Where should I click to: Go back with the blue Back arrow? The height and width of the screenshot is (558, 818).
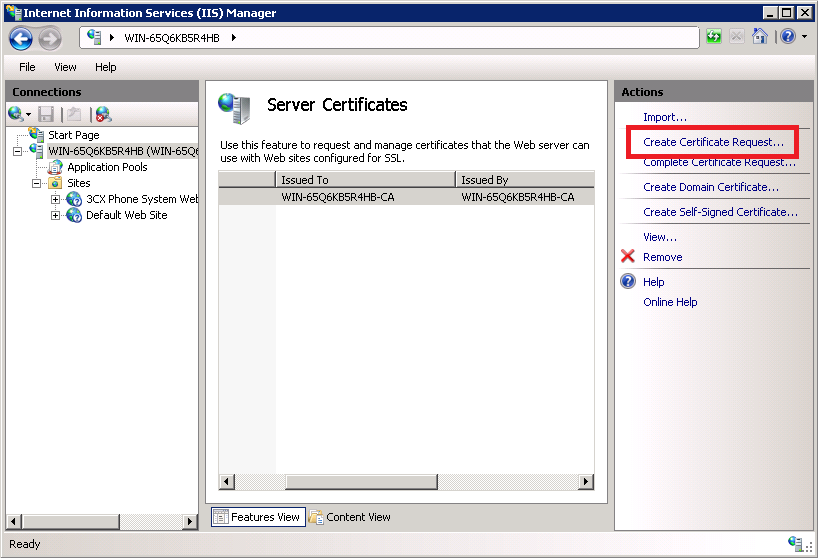click(x=21, y=38)
